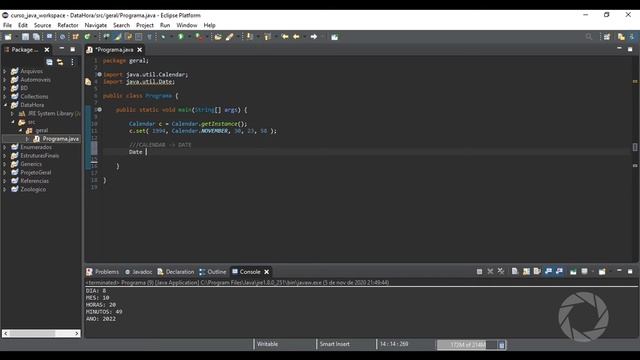Toggle Word Wrap in Console toolbar
The image size is (640, 360).
(537, 271)
